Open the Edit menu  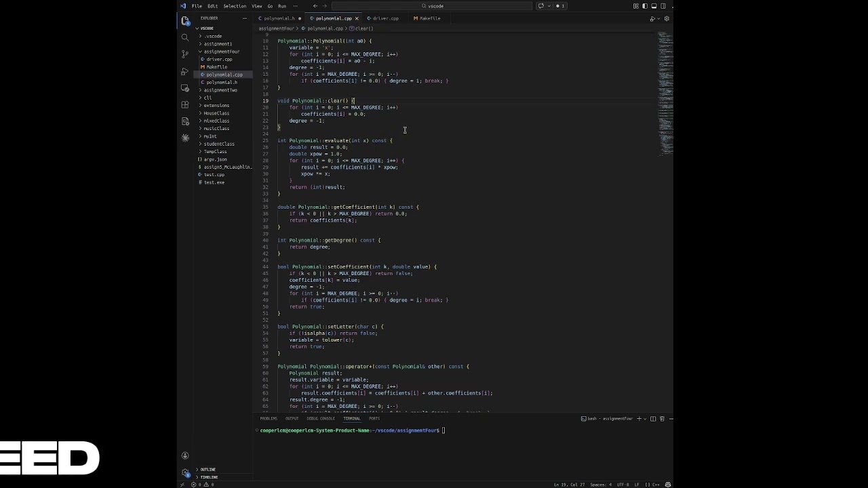212,6
